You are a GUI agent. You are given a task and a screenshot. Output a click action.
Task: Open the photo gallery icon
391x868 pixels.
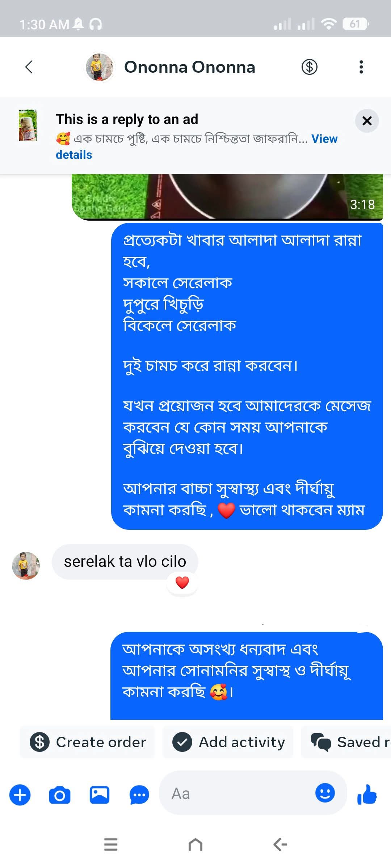pyautogui.click(x=100, y=795)
